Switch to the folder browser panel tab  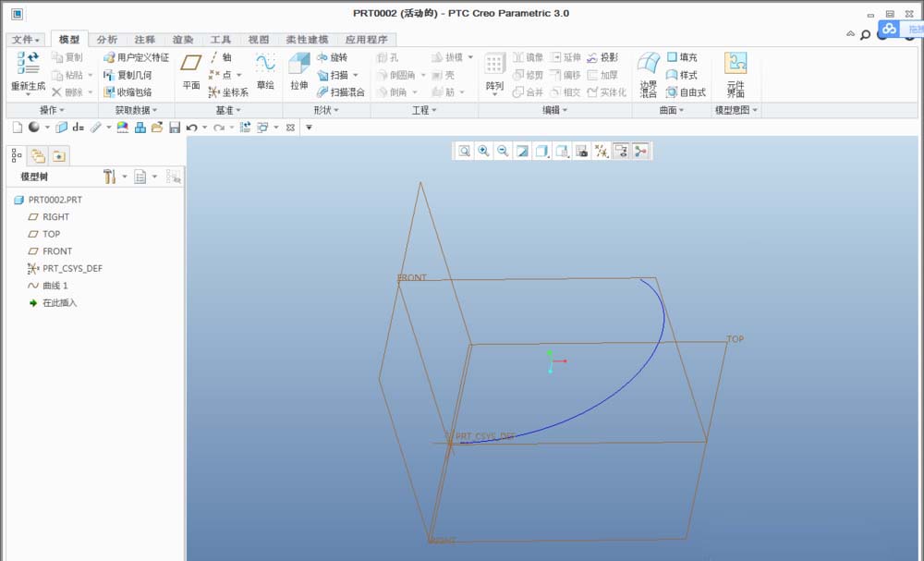coord(38,155)
